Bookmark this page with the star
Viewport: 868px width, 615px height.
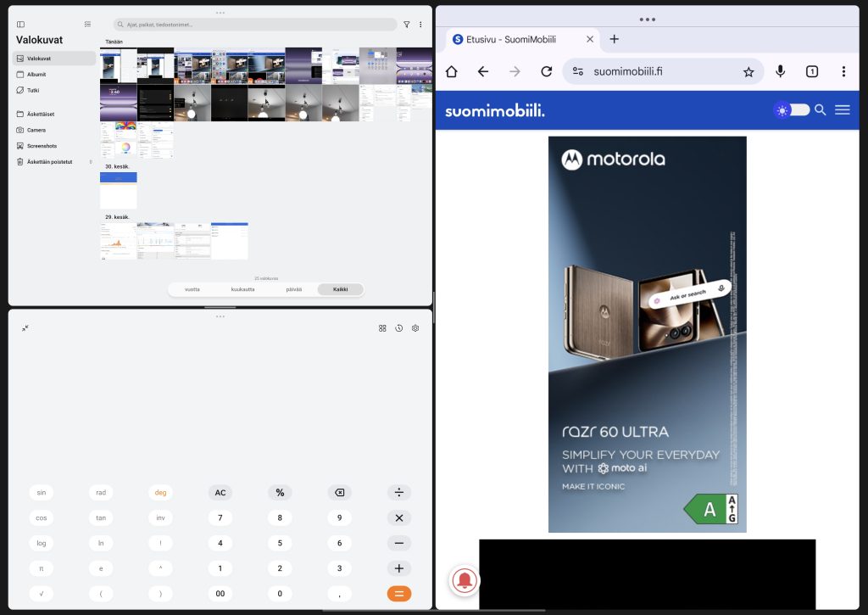pos(749,72)
